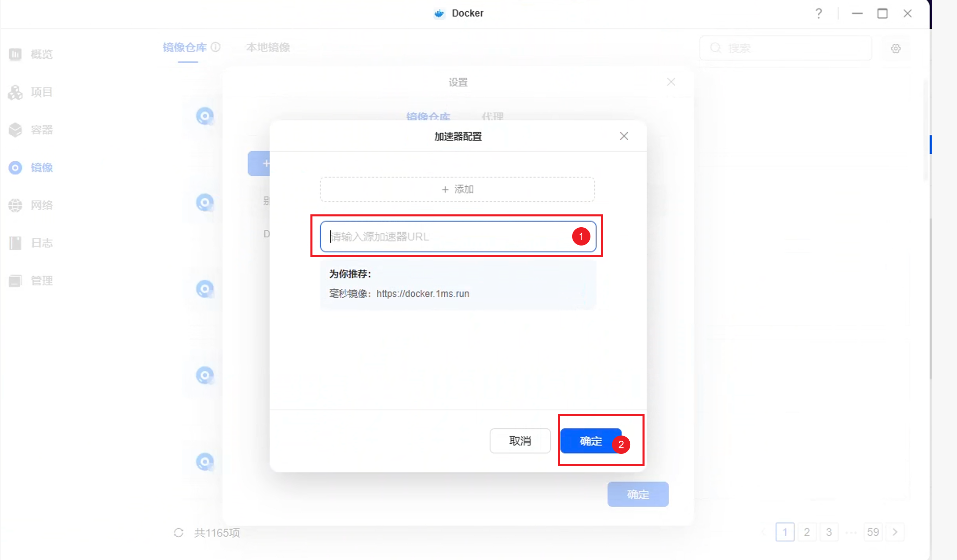Open the 镜像仓库 main tab
Viewport: 957px width, 560px height.
tap(185, 47)
